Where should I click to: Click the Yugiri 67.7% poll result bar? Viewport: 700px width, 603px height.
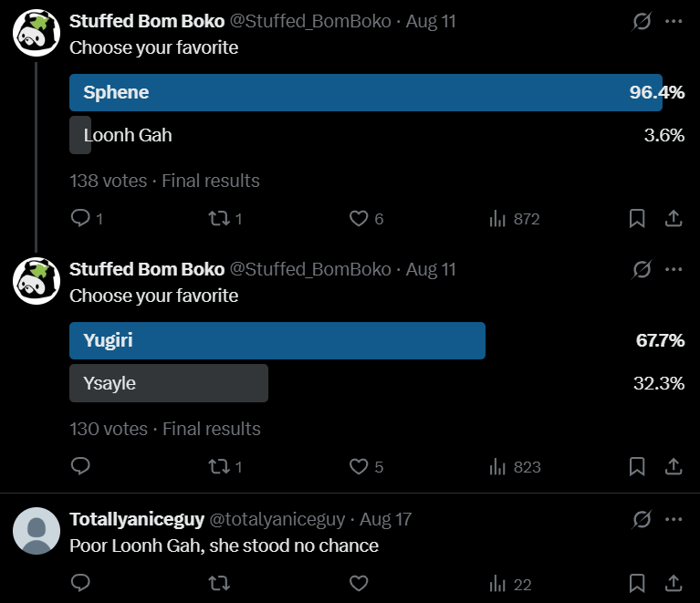[x=277, y=341]
